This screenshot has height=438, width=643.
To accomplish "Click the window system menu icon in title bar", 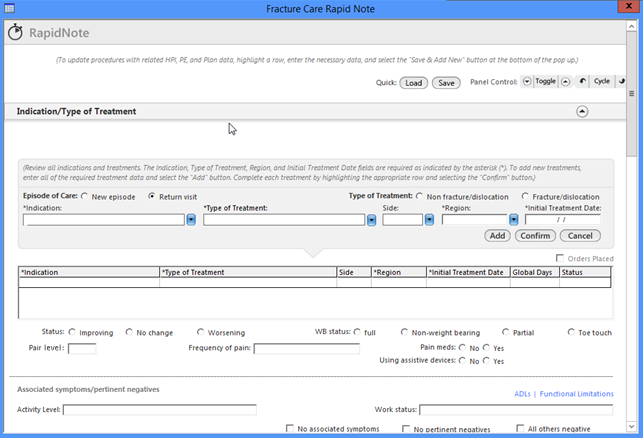I will point(9,8).
